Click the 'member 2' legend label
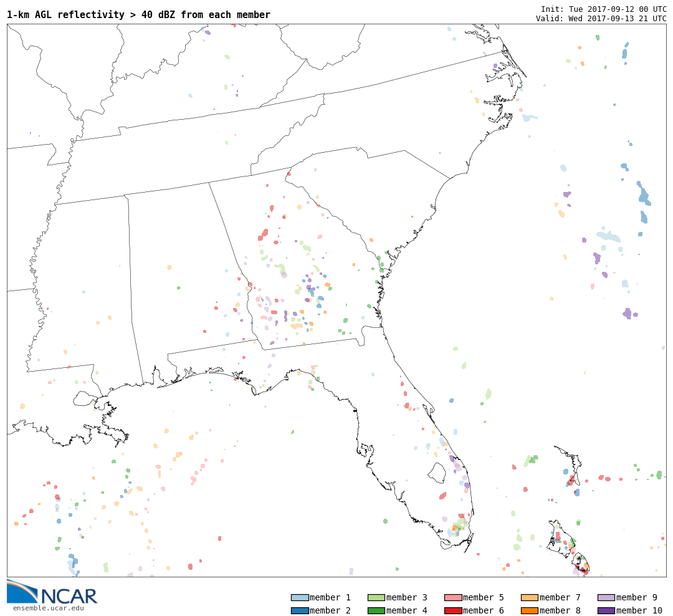The image size is (673, 616). click(330, 610)
